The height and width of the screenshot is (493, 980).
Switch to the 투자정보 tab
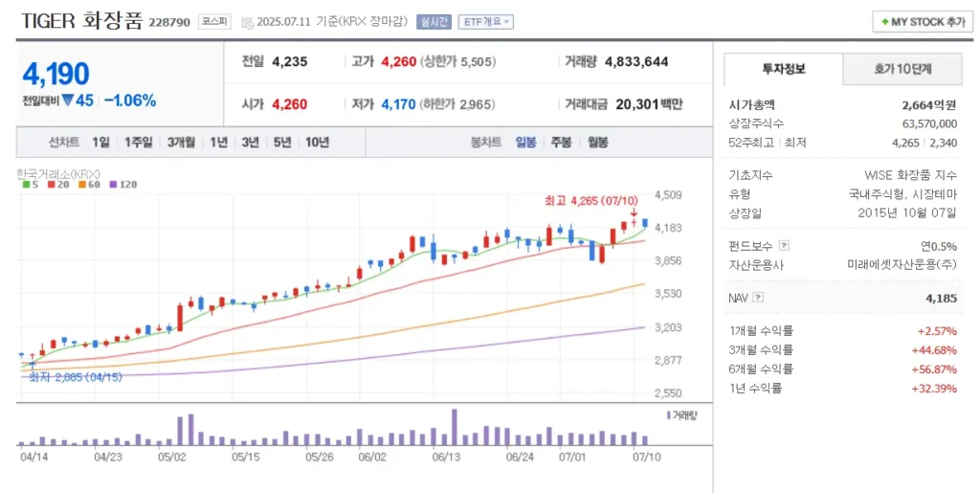784,69
